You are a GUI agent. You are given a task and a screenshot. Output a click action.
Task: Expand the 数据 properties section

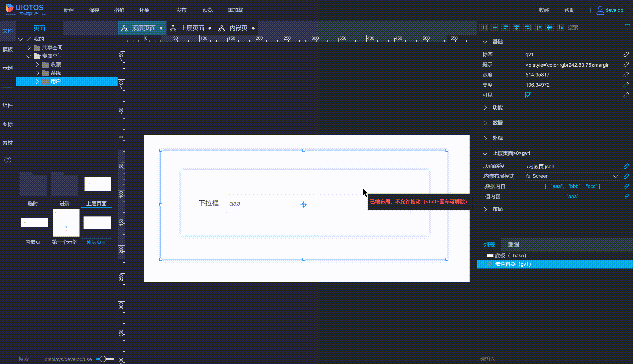point(485,123)
